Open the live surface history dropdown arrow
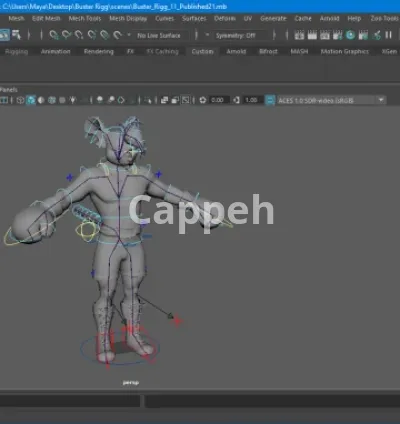400x424 pixels. point(129,35)
